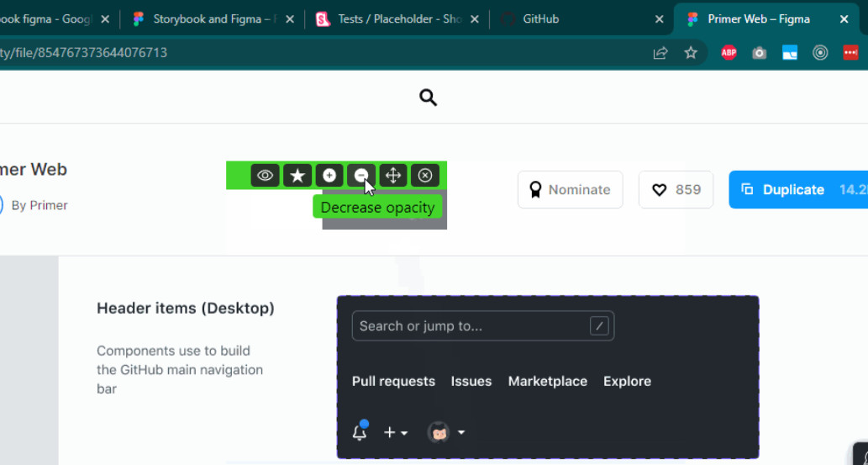Click the blue window extension icon
This screenshot has height=465, width=868.
790,53
